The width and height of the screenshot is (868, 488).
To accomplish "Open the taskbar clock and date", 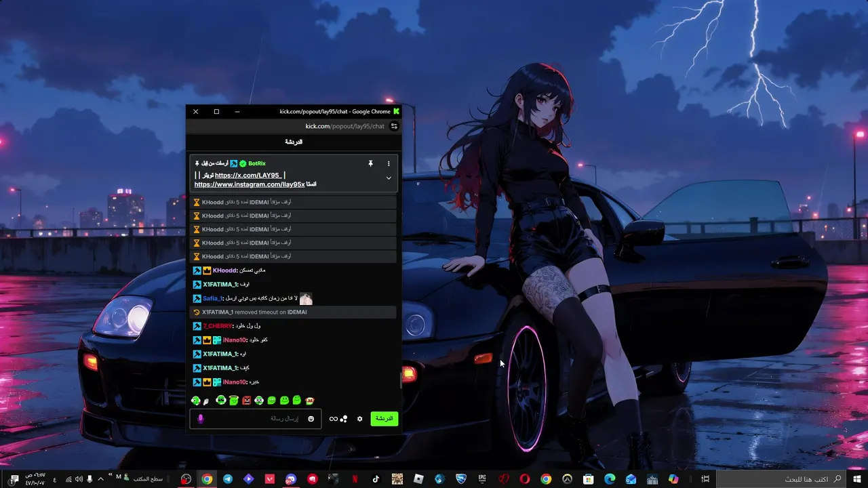I will [x=36, y=479].
